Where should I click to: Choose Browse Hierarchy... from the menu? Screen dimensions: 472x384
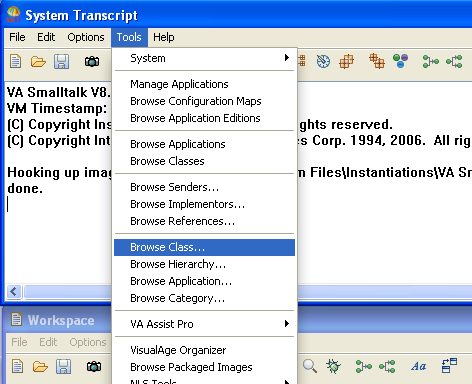pos(204,264)
